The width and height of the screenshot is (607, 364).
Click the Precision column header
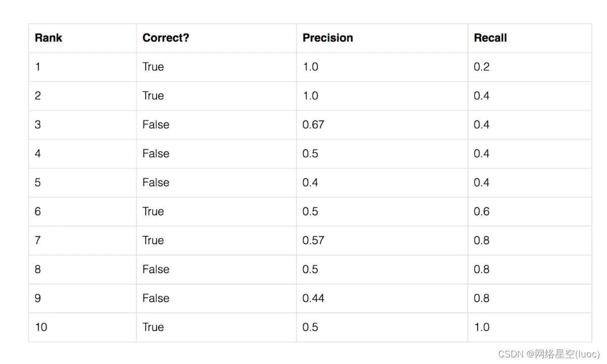tap(327, 38)
